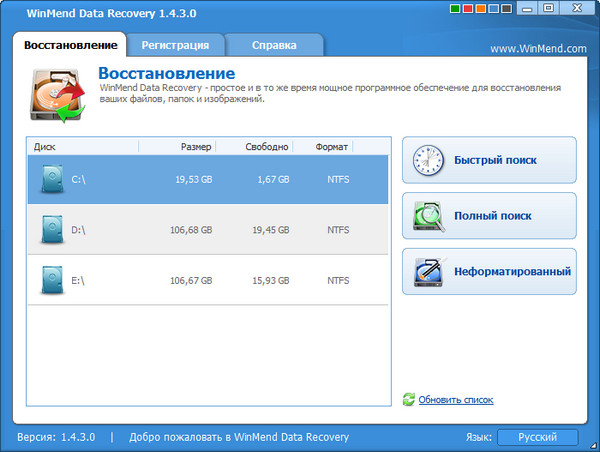The height and width of the screenshot is (452, 600).
Task: Click the Обновить список link
Action: click(455, 400)
